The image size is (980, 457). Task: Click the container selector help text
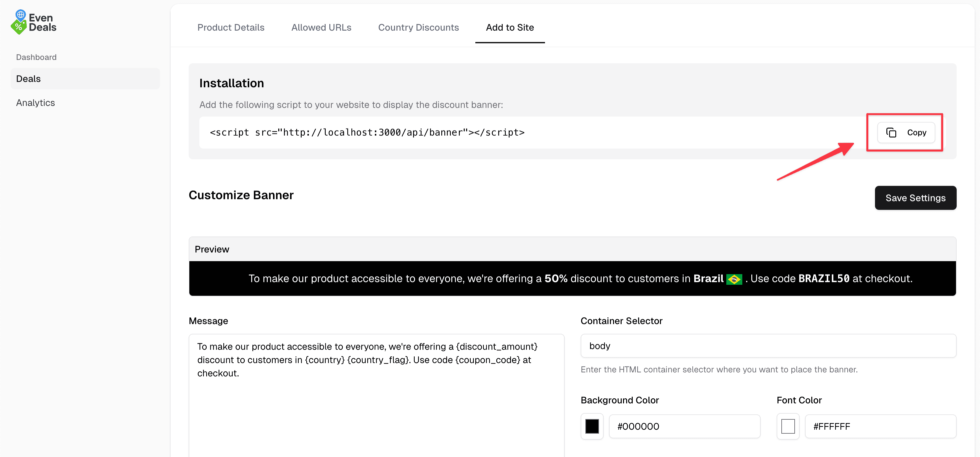pos(719,369)
